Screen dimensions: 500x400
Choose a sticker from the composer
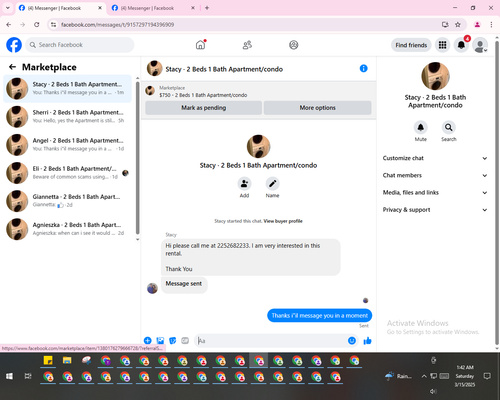(173, 340)
